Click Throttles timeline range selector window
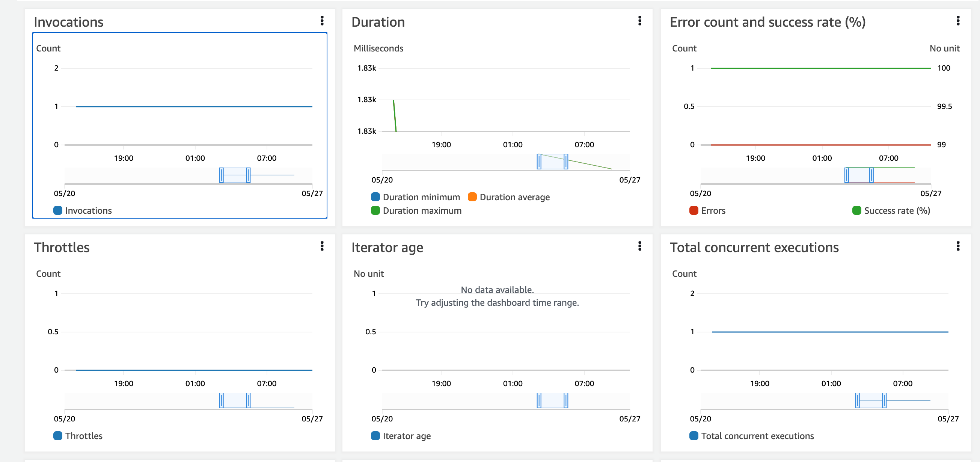The height and width of the screenshot is (462, 980). [235, 400]
